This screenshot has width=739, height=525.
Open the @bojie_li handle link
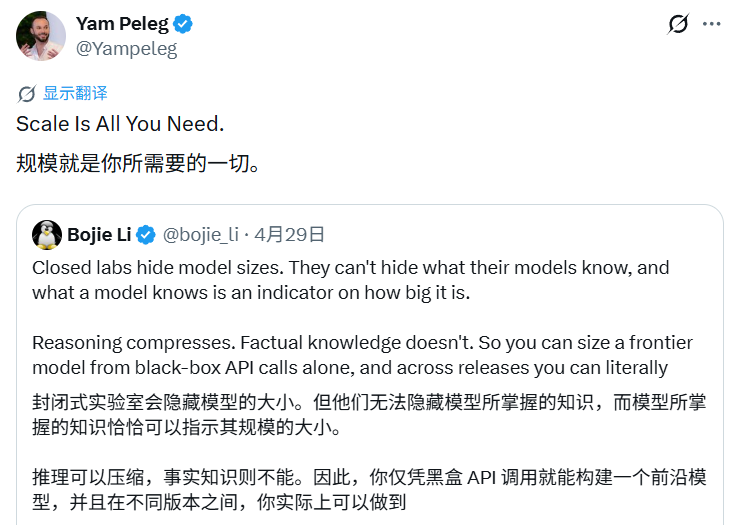point(201,235)
